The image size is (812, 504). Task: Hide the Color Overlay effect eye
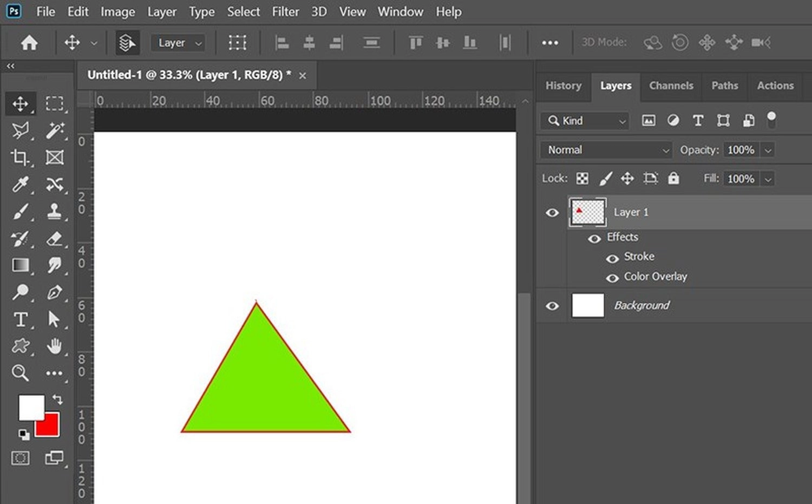click(x=612, y=278)
